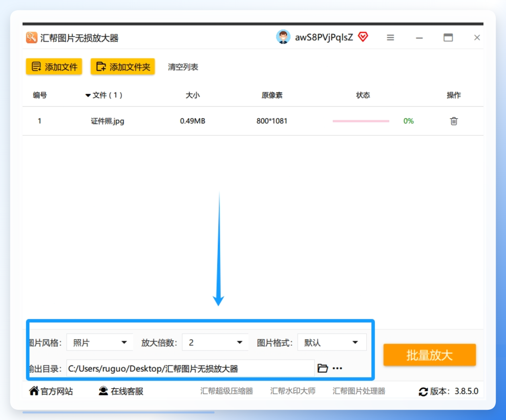506x420 pixels.
Task: Click the 状态 column header
Action: click(363, 95)
